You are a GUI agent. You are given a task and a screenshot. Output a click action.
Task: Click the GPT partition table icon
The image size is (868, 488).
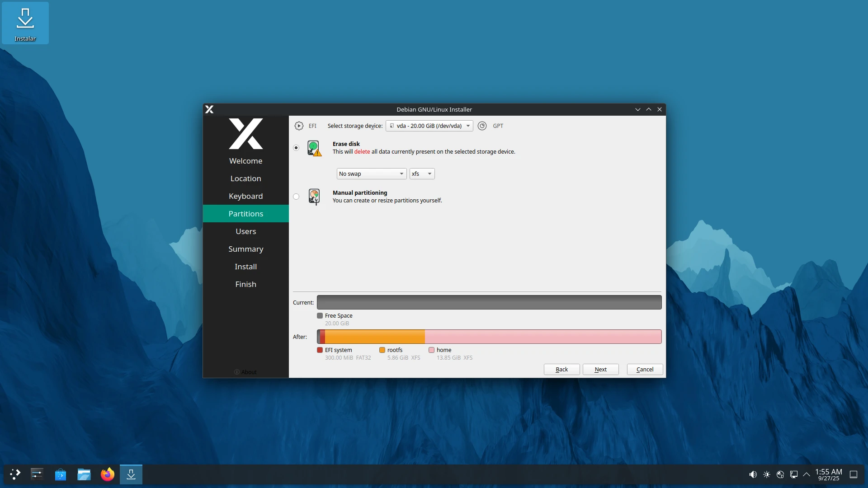(x=482, y=126)
